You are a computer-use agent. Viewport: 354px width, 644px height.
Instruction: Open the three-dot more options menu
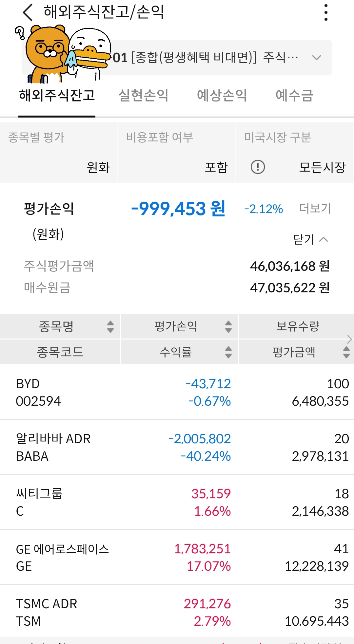[325, 12]
